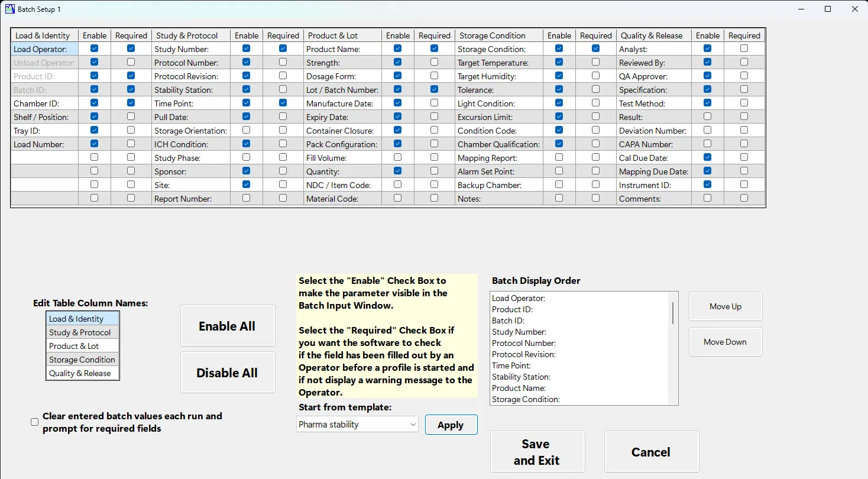Click the Pack Configuration: label cell
The width and height of the screenshot is (868, 479).
point(343,144)
